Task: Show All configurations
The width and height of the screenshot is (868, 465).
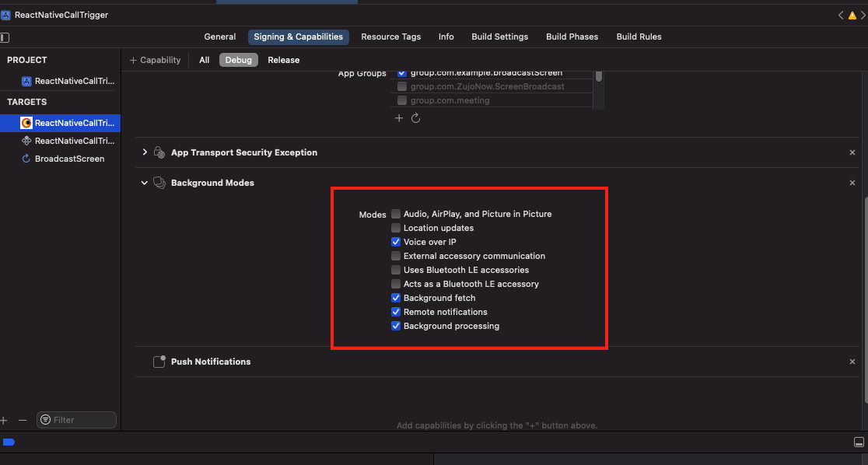Action: pyautogui.click(x=205, y=61)
